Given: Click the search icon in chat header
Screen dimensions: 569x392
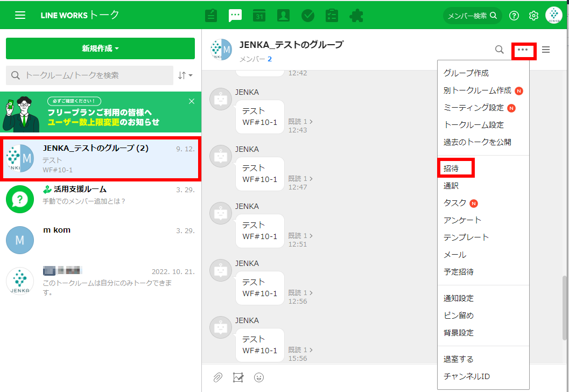Looking at the screenshot, I should [x=500, y=50].
